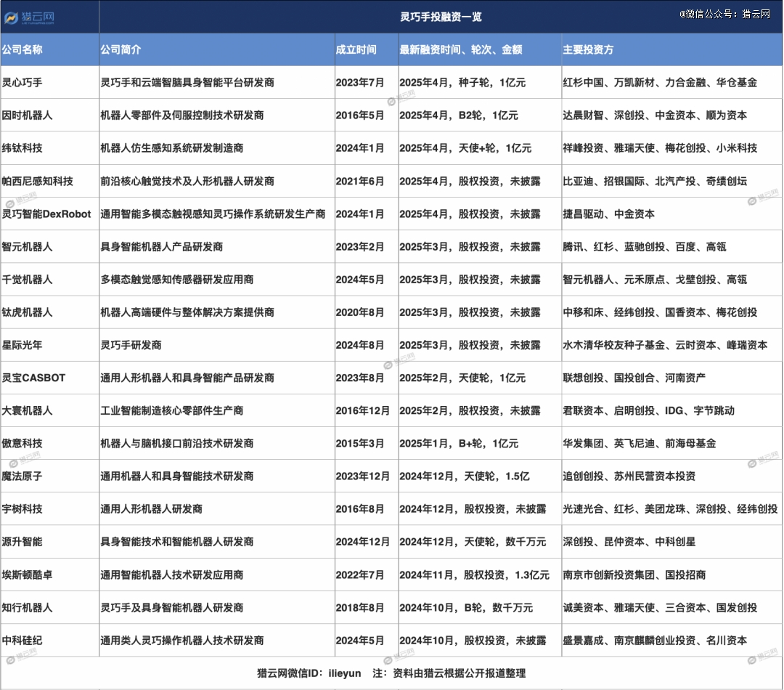Click 埃斯顿酷卓's financing cell with 1.3亿元
This screenshot has height=690, width=784.
pyautogui.click(x=474, y=575)
